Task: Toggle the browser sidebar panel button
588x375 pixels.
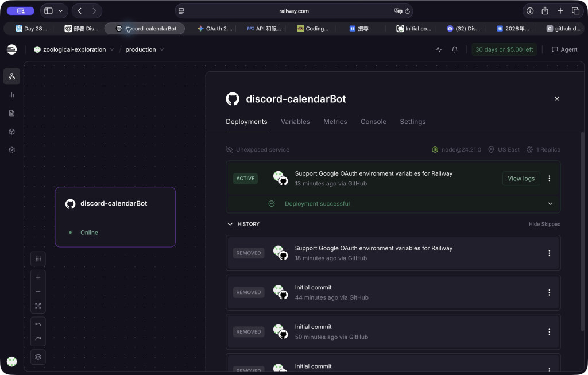Action: (48, 11)
